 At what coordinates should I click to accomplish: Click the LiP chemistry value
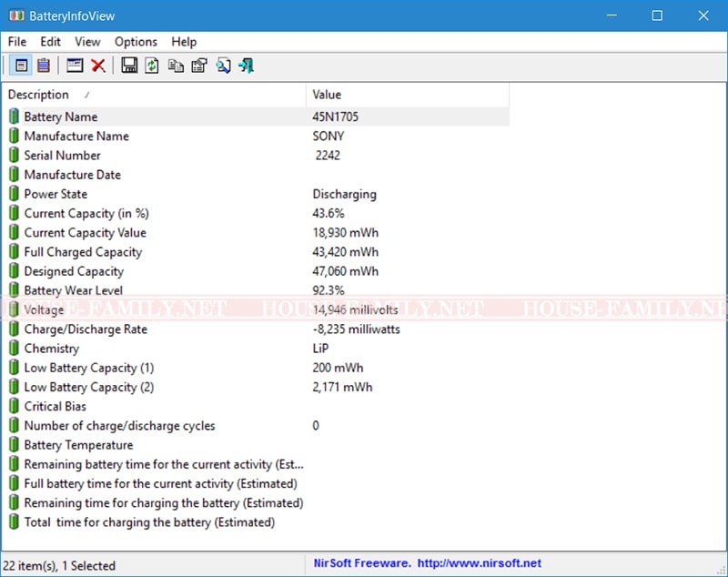[x=320, y=349]
